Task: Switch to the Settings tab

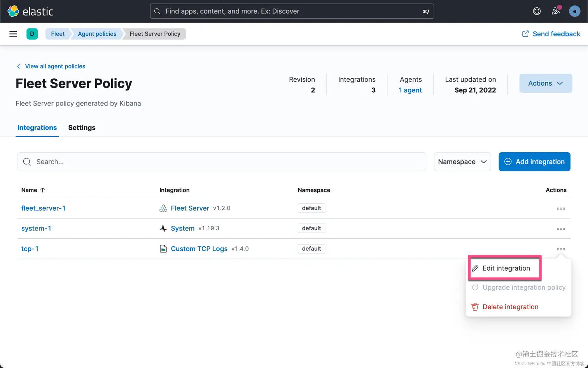Action: tap(82, 128)
